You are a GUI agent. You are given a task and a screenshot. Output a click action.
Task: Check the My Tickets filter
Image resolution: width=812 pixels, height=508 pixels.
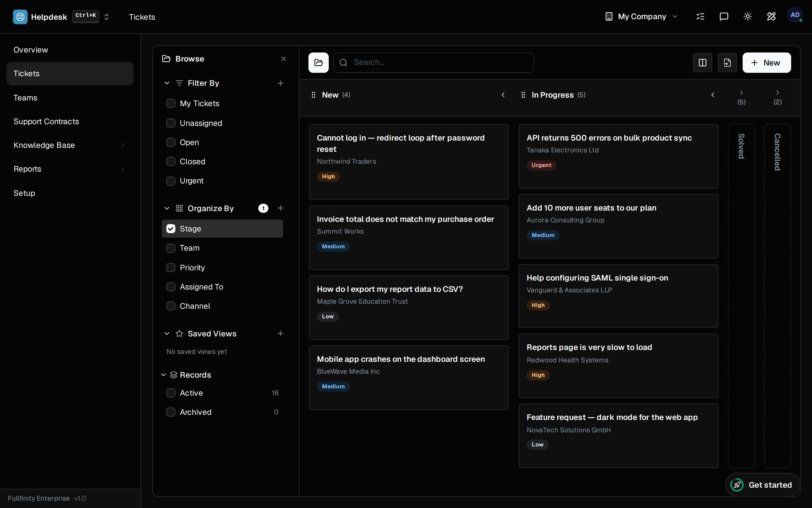click(171, 104)
